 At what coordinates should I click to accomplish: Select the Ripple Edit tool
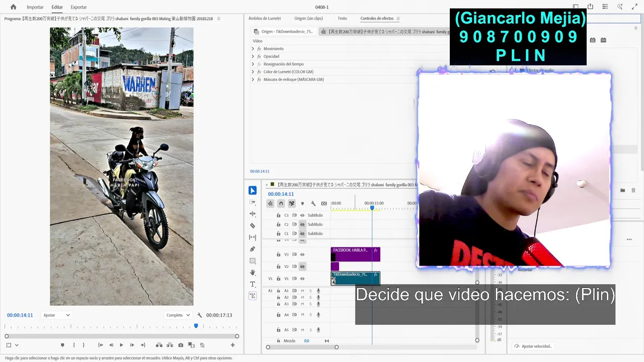coord(253,214)
